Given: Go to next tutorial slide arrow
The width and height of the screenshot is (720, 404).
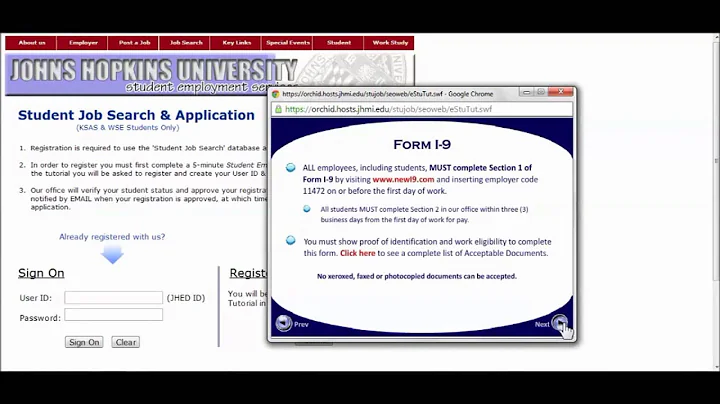Looking at the screenshot, I should [x=559, y=323].
